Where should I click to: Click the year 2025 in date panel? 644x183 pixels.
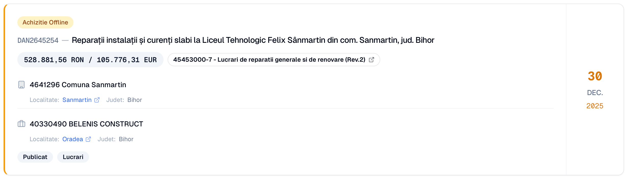[595, 106]
